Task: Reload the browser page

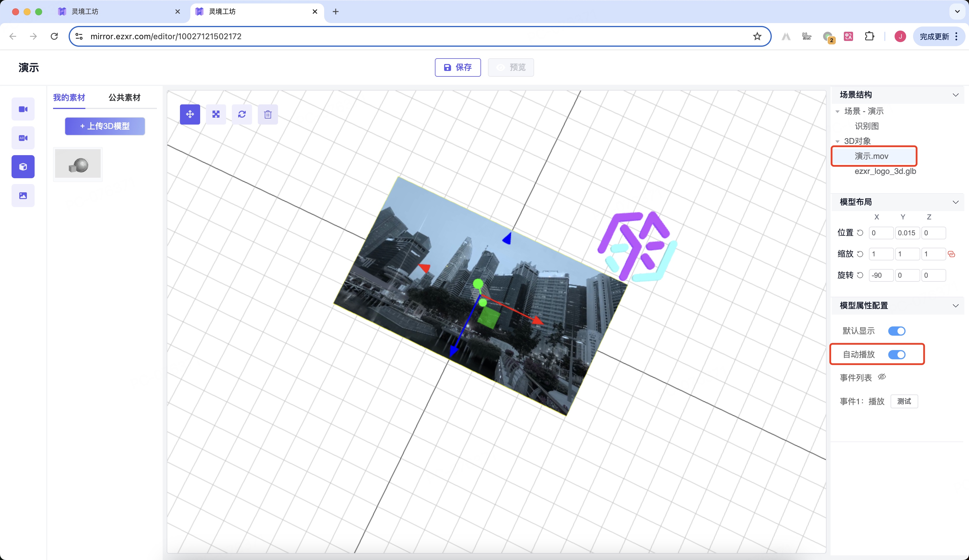Action: [x=54, y=36]
